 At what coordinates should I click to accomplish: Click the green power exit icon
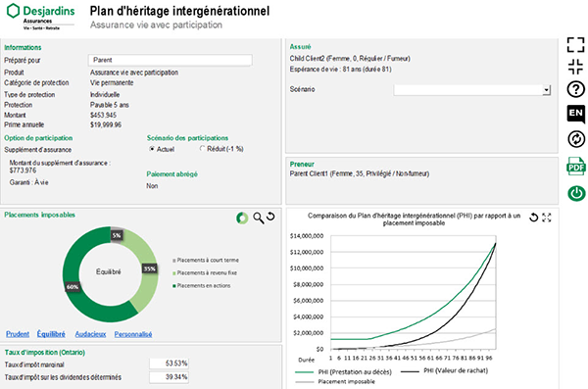tap(576, 194)
